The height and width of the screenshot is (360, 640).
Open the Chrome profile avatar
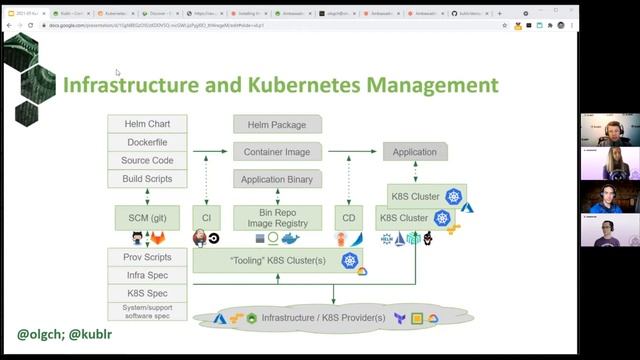click(561, 25)
